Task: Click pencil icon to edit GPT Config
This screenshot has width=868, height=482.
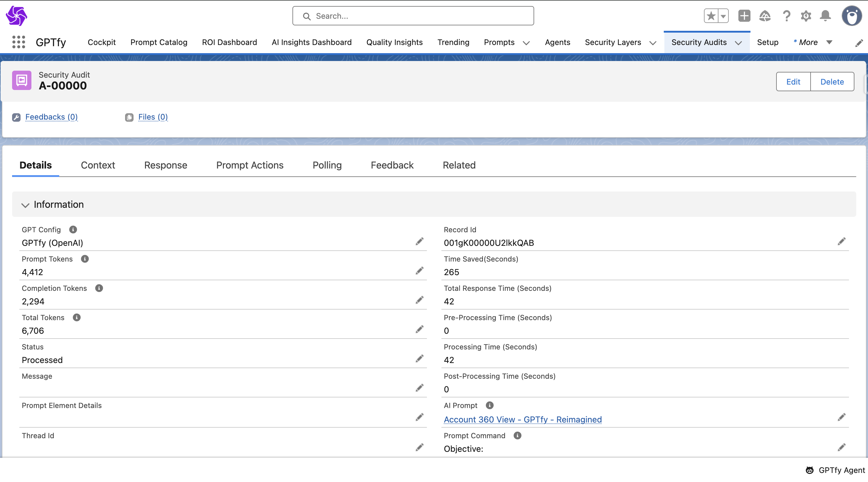Action: (419, 242)
